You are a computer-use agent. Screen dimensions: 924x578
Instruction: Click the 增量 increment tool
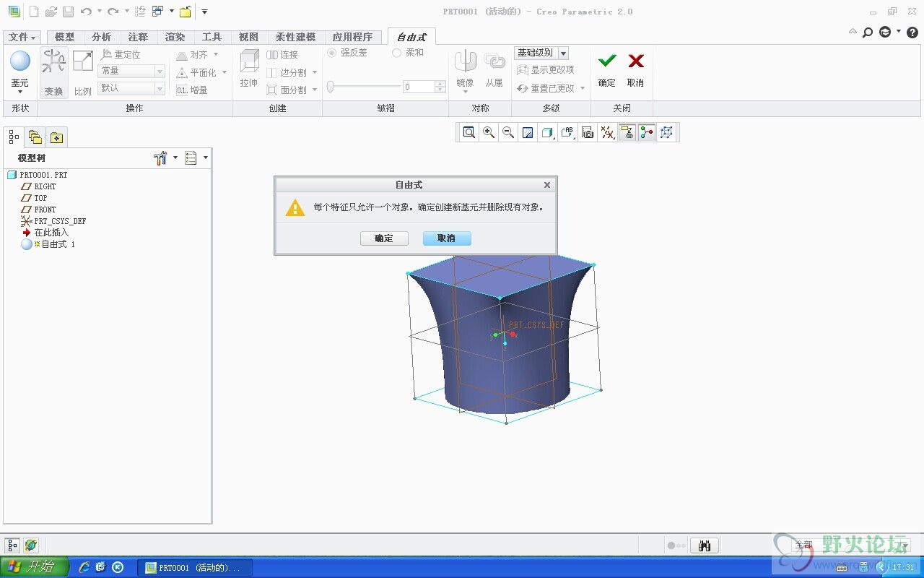point(192,90)
